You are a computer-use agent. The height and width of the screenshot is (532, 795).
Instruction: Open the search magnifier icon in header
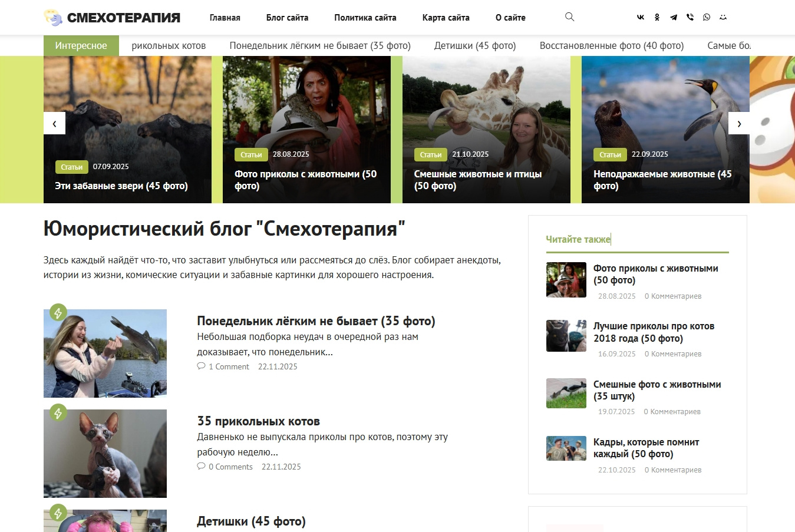(x=569, y=17)
